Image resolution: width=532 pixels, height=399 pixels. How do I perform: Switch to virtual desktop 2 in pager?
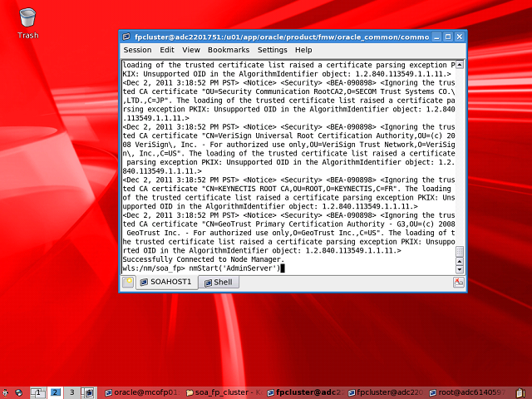pyautogui.click(x=56, y=392)
